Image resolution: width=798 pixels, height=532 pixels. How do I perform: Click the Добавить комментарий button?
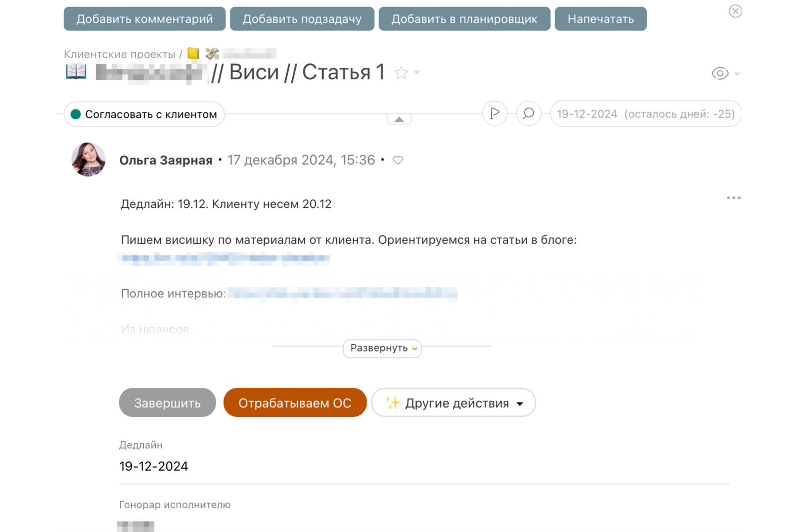[x=145, y=19]
